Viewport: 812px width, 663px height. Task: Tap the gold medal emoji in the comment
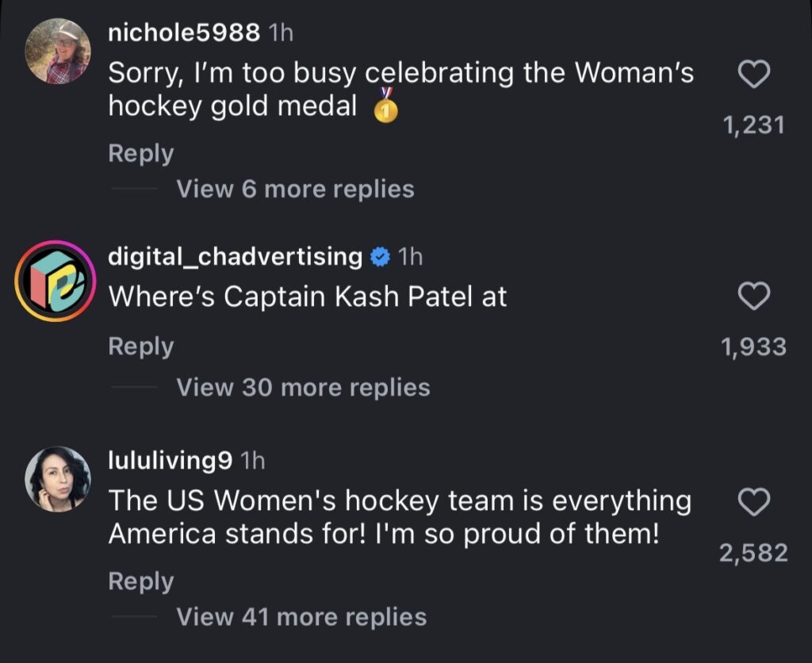[x=385, y=109]
